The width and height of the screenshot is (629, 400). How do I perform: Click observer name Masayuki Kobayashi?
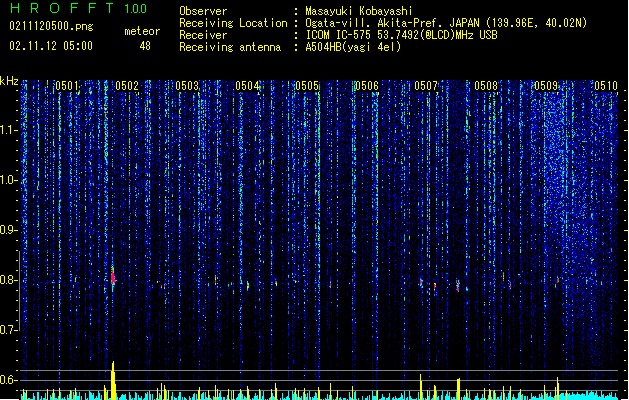(359, 11)
